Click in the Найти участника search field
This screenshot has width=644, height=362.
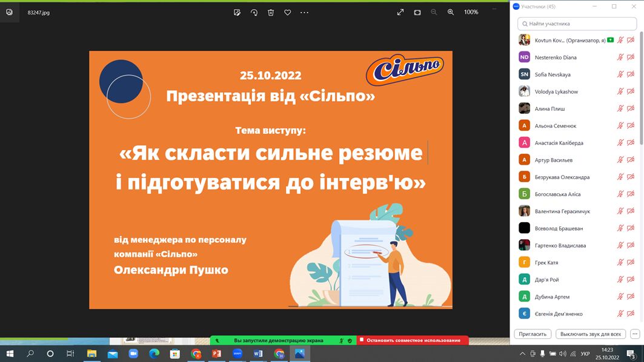(x=577, y=24)
